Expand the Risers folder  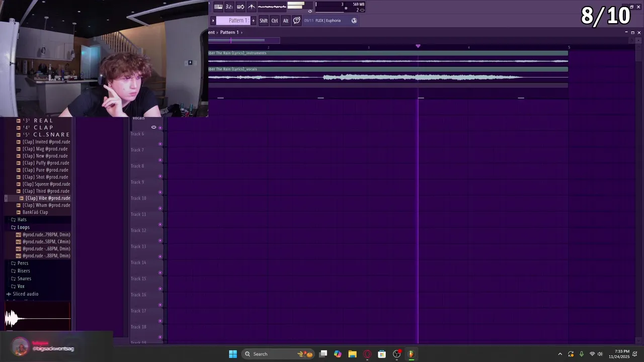click(x=21, y=271)
